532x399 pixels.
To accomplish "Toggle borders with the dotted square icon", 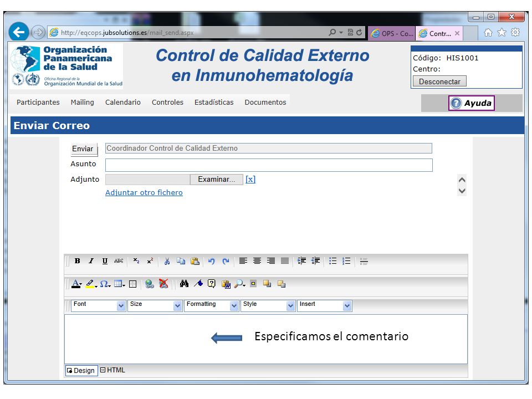I will (x=133, y=284).
